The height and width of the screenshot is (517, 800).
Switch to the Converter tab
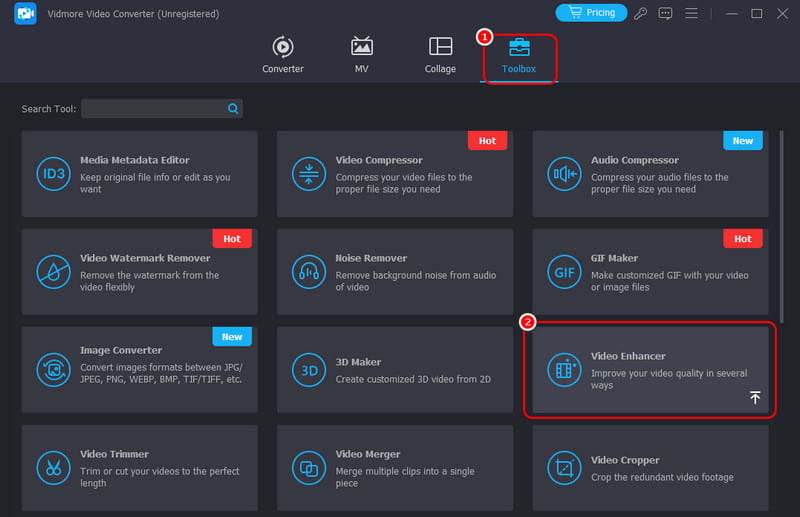point(283,56)
